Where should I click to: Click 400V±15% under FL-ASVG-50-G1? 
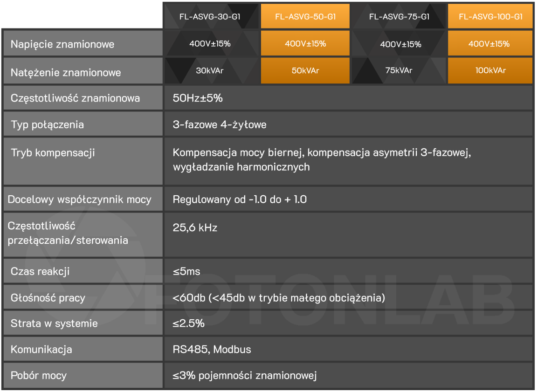pos(305,43)
